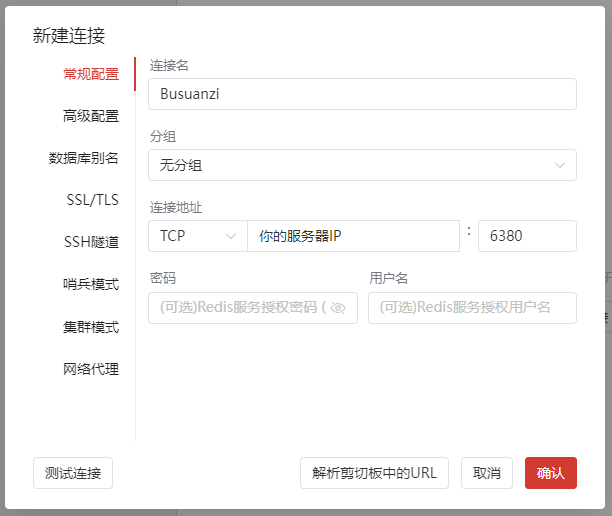
Task: Select the 集群模式 tab
Action: tap(90, 327)
